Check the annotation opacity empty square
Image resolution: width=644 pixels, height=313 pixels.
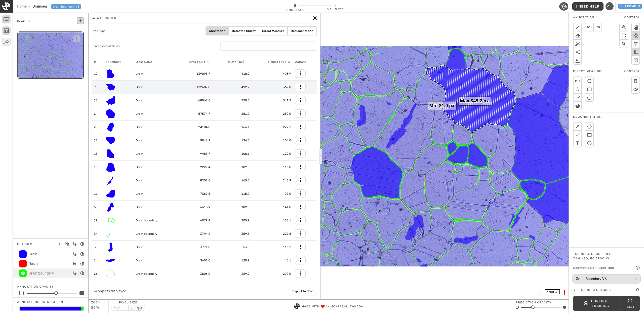(x=21, y=293)
